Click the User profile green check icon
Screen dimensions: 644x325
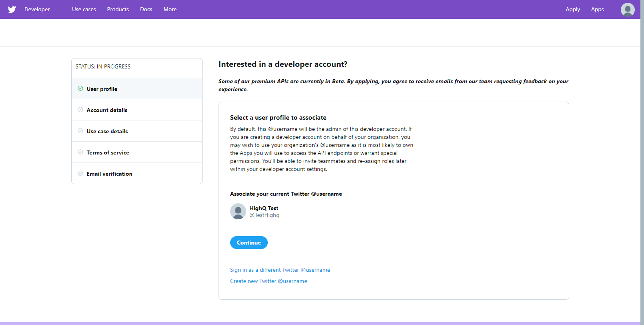80,88
